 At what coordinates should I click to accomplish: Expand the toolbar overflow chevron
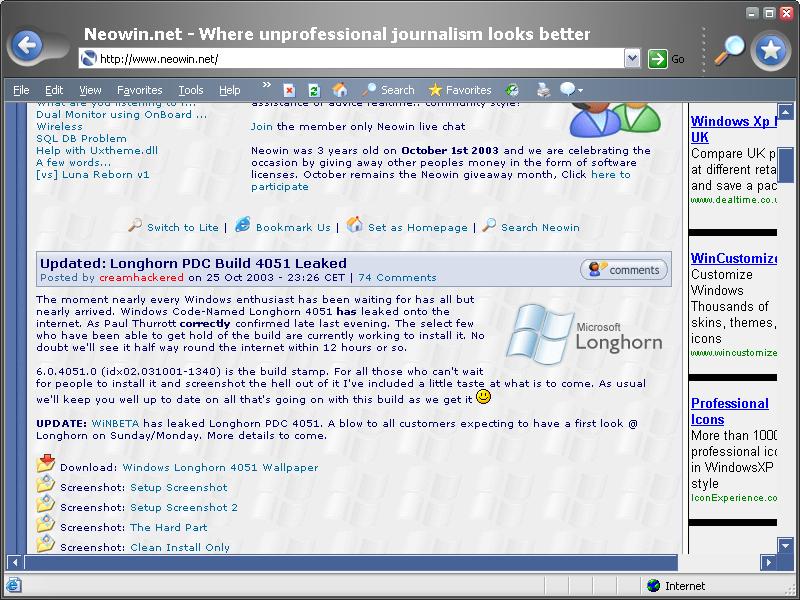pos(266,85)
